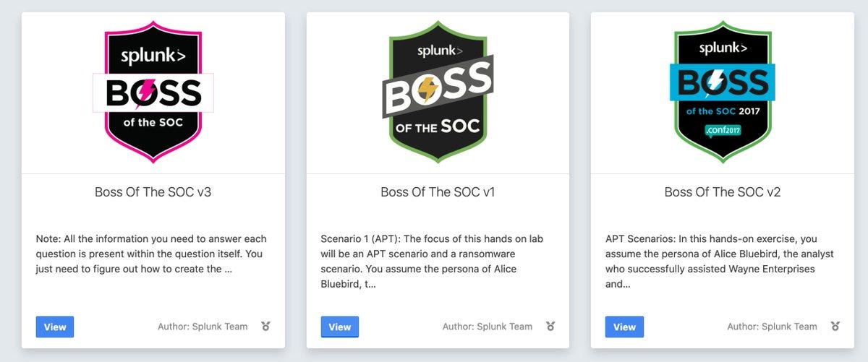Viewport: 868px width, 362px height.
Task: Click View for Boss Of The SOC v2
Action: [x=624, y=327]
